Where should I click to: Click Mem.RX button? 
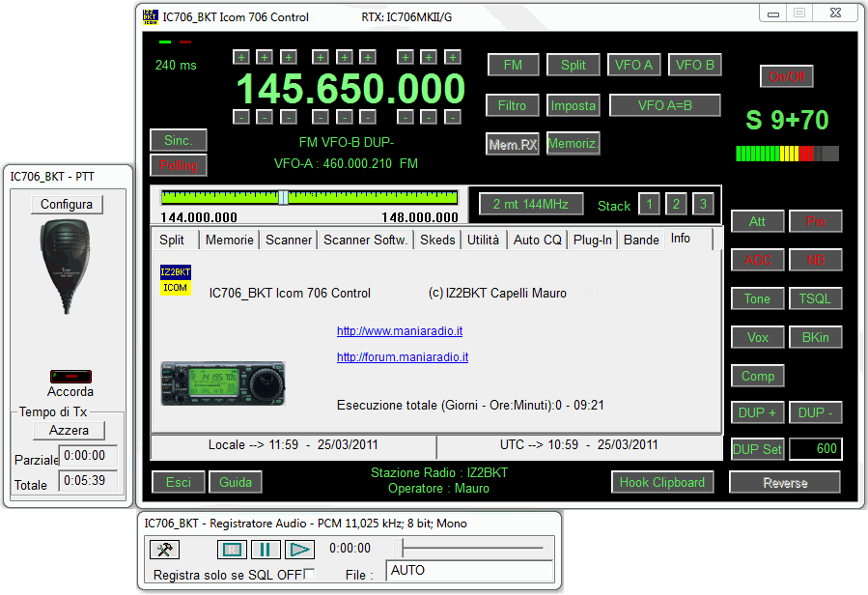[513, 144]
